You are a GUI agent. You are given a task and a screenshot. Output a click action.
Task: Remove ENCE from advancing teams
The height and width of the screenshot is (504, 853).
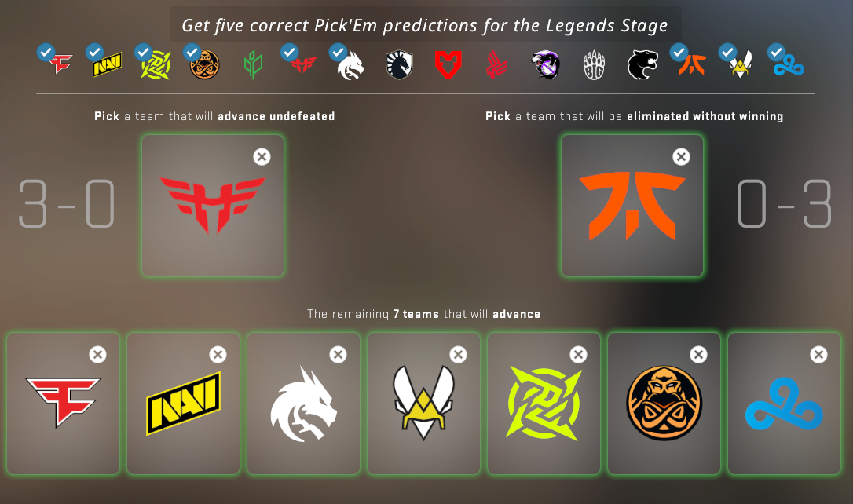pos(698,355)
